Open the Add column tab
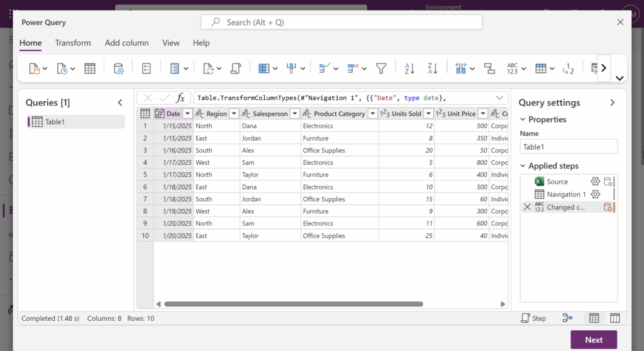 point(126,43)
